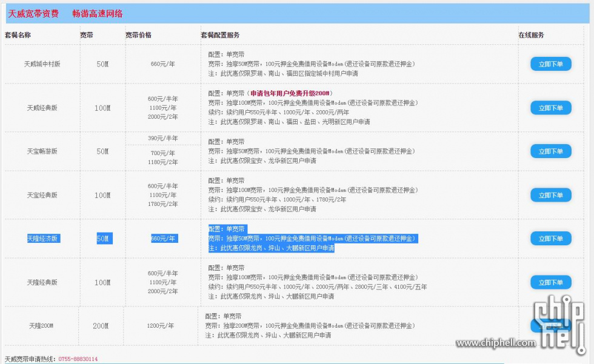This screenshot has width=594, height=364.
Task: Choose 立即下单 for the highlighted 天隆经济版 plan
Action: point(551,239)
